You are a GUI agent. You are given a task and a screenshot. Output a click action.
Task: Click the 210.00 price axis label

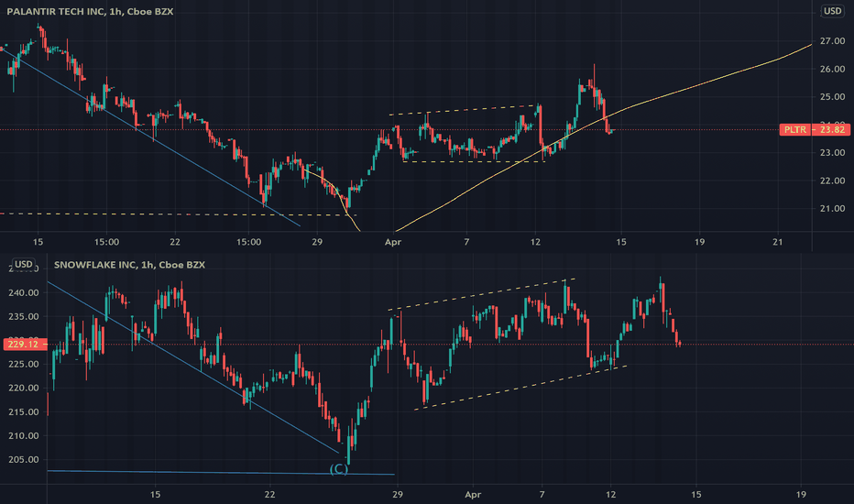pyautogui.click(x=24, y=436)
